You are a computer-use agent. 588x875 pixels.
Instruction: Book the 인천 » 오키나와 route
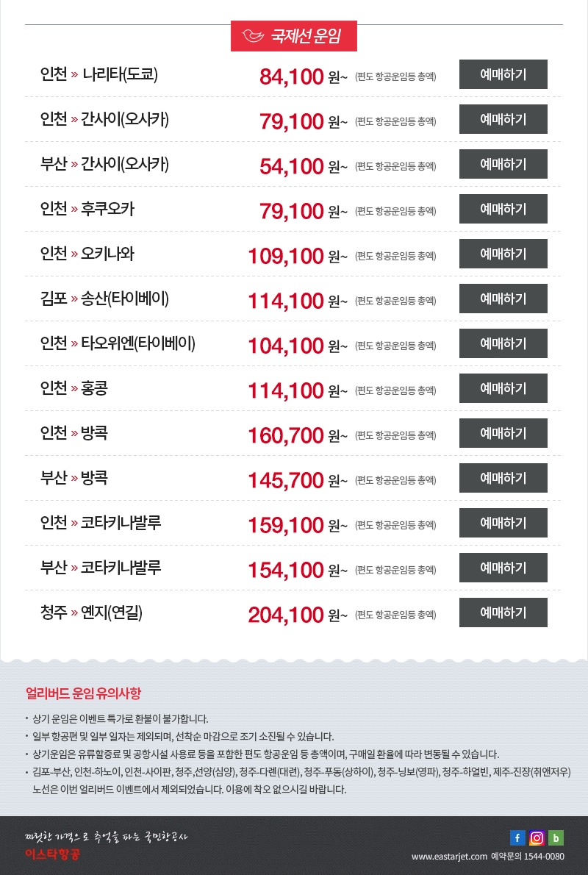tap(503, 254)
